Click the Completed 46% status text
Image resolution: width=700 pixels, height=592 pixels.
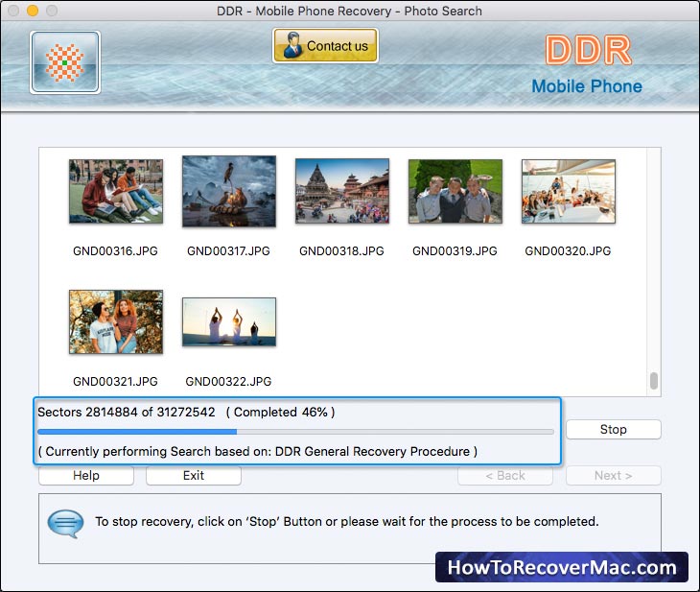coord(280,412)
